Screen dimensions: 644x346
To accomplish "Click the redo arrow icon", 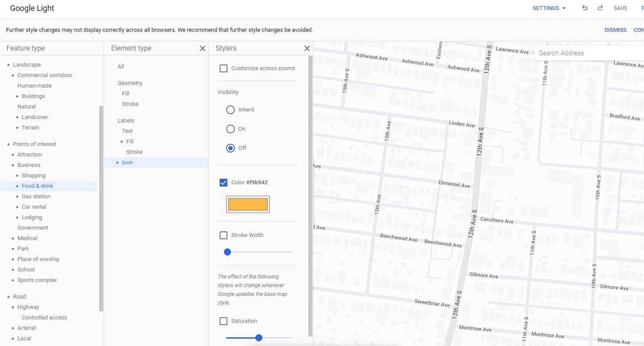I will (x=600, y=8).
